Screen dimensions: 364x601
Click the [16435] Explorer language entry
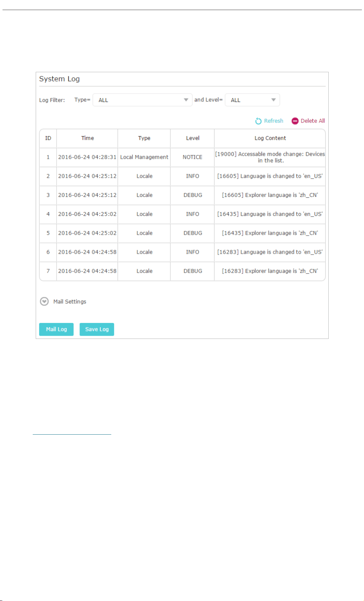pos(270,233)
